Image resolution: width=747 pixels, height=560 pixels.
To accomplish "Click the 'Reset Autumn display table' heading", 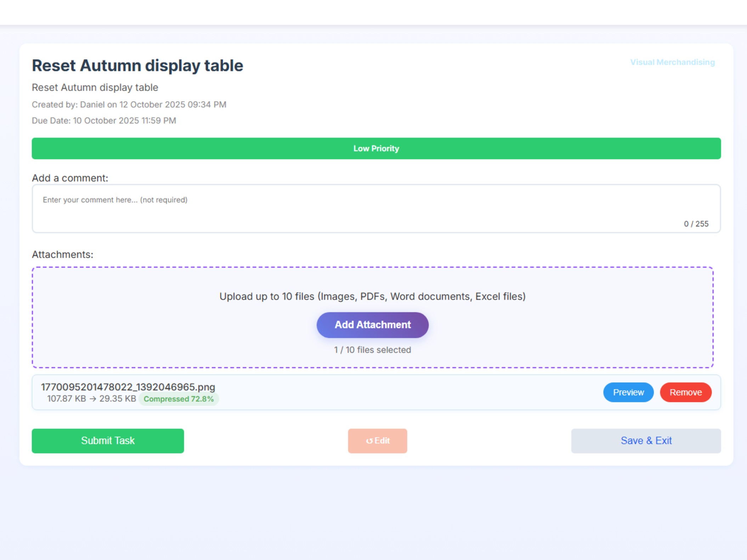I will pyautogui.click(x=137, y=65).
